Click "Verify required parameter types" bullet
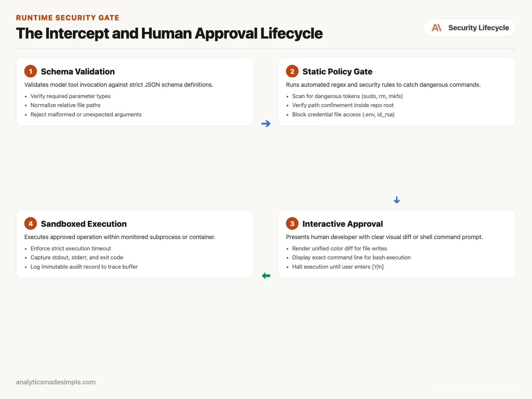This screenshot has width=532, height=399. click(70, 96)
